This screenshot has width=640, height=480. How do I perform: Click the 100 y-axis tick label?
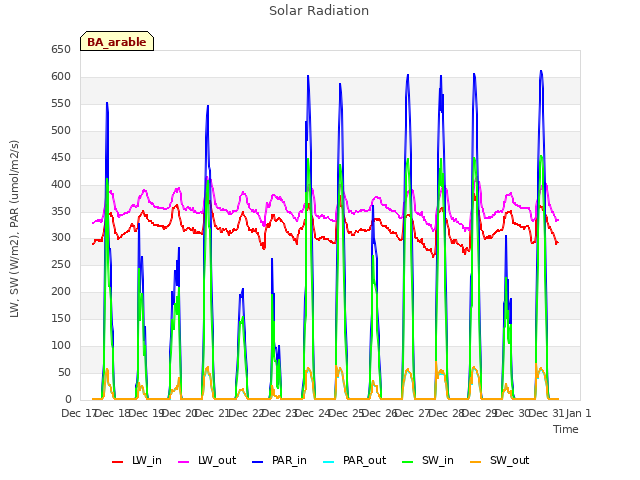click(x=61, y=345)
